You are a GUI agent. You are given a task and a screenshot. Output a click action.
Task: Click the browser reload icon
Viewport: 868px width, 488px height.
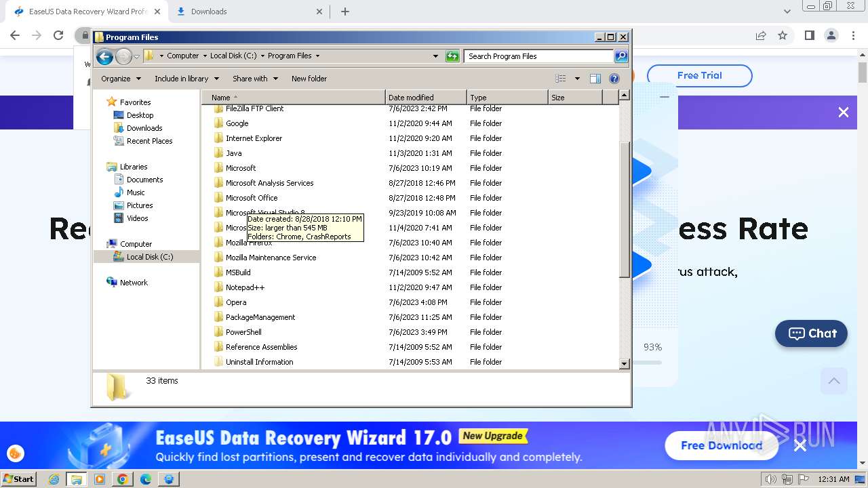click(58, 35)
